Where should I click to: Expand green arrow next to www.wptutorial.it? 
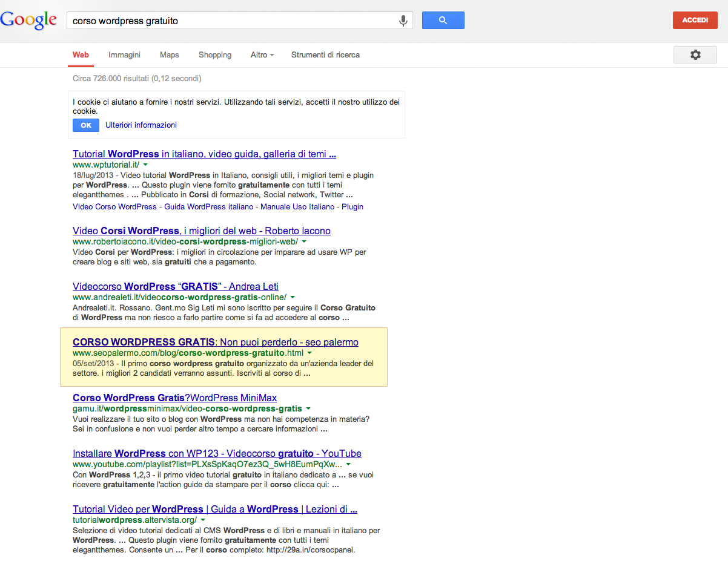[146, 165]
